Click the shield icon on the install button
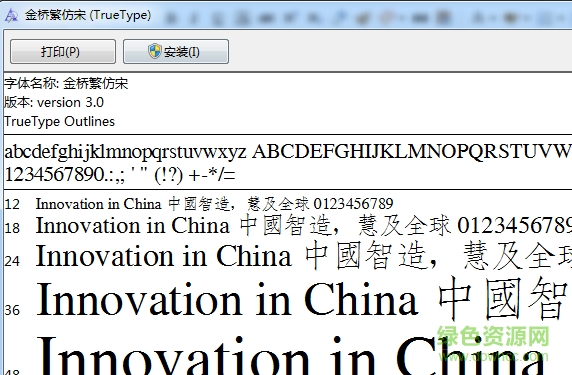Image resolution: width=572 pixels, height=375 pixels. (x=155, y=51)
